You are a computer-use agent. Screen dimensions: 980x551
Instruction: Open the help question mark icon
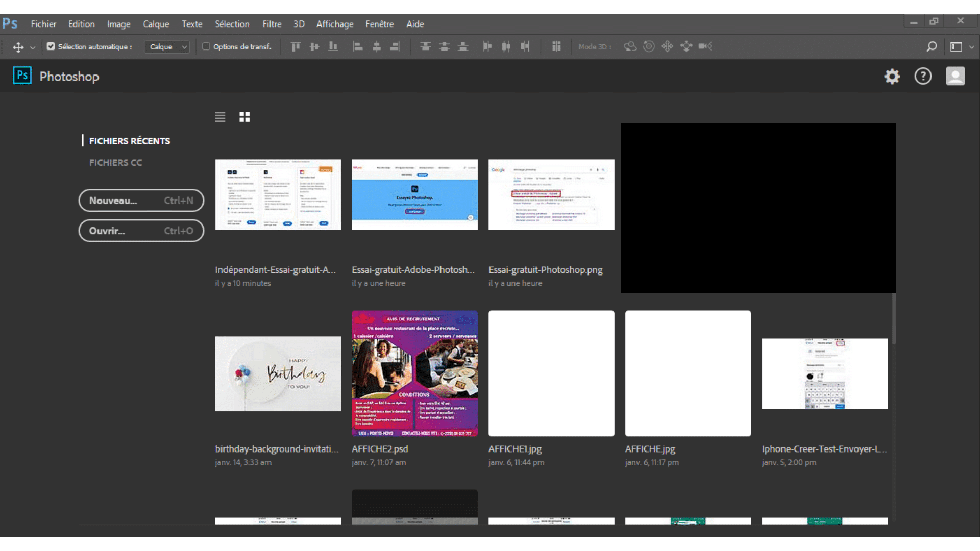click(923, 77)
